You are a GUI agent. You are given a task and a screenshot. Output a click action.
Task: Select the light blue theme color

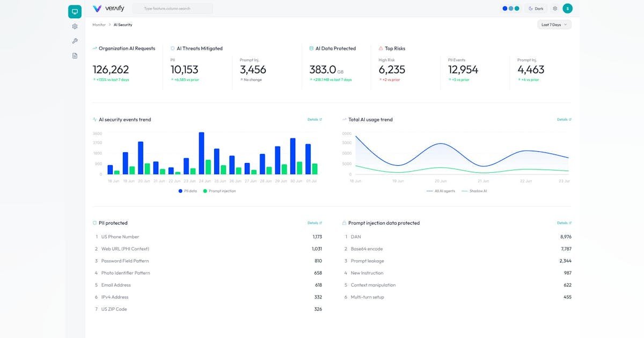coord(511,9)
